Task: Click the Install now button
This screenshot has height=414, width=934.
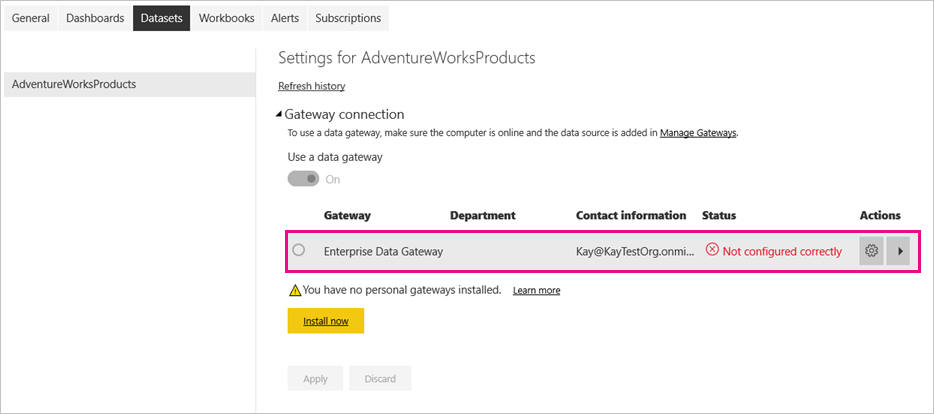Action: tap(326, 320)
